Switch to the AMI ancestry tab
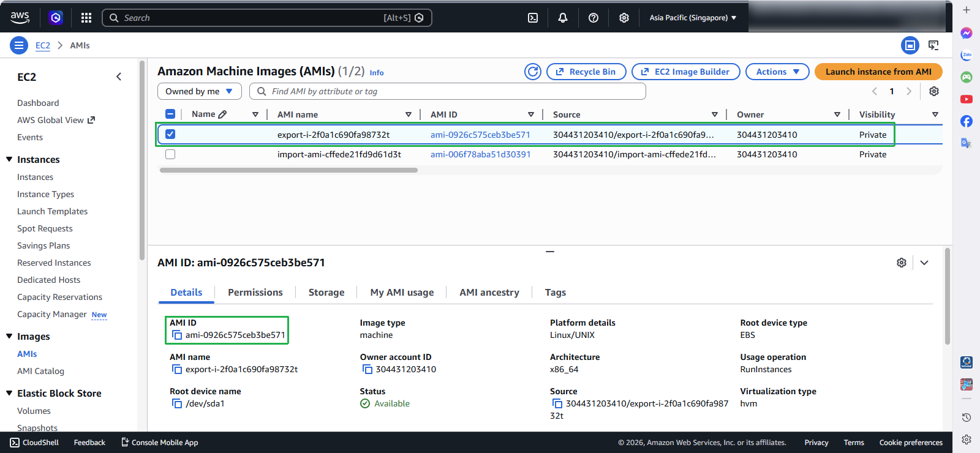 pos(489,293)
